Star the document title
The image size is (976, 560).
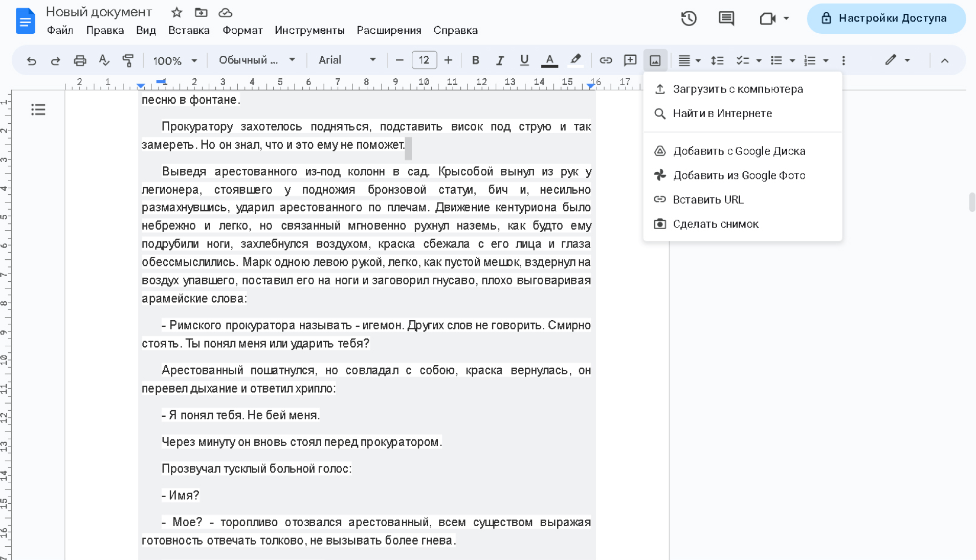[x=176, y=12]
